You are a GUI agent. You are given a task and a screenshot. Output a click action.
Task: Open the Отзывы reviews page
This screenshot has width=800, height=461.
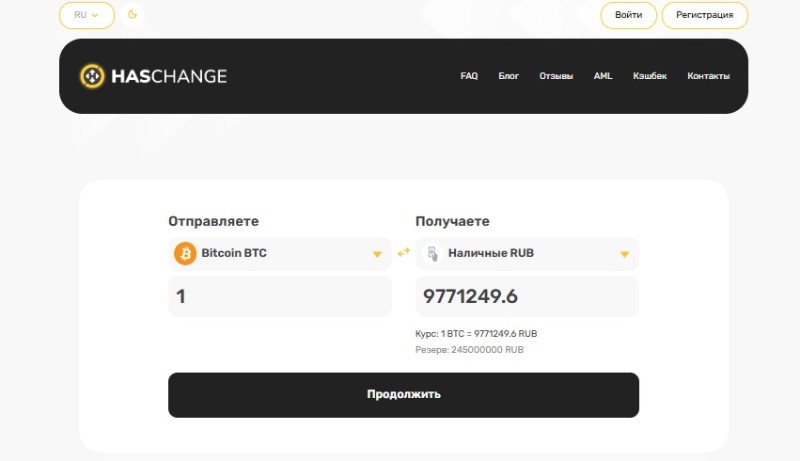point(556,76)
